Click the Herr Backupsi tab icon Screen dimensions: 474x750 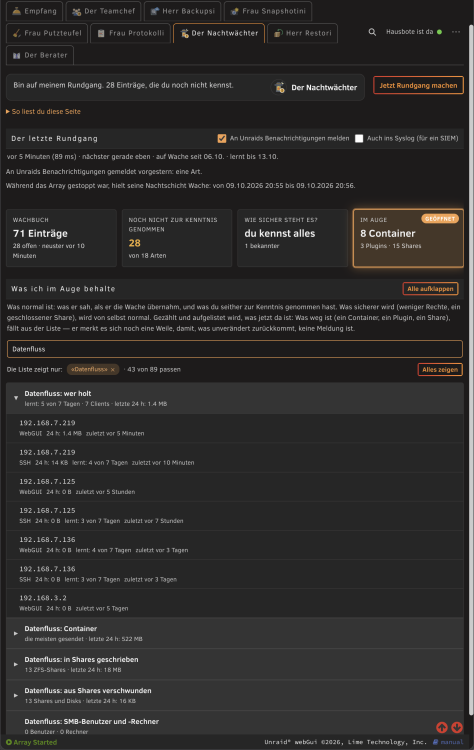point(154,11)
